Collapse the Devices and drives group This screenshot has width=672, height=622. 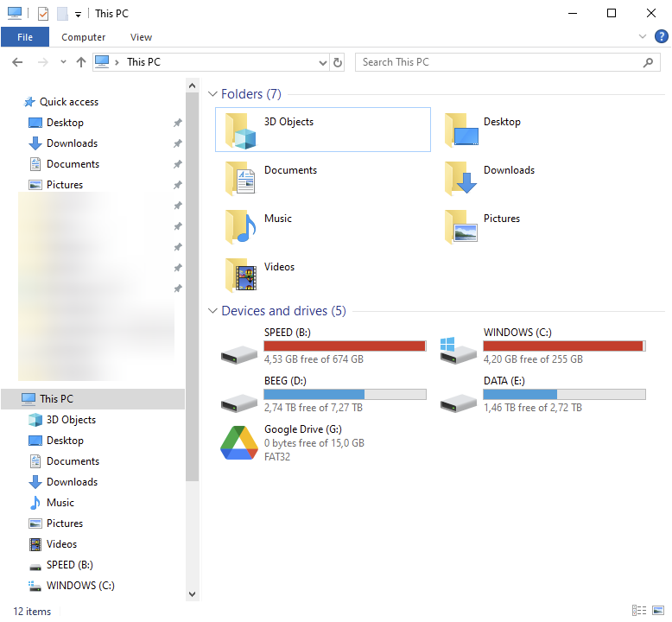212,311
